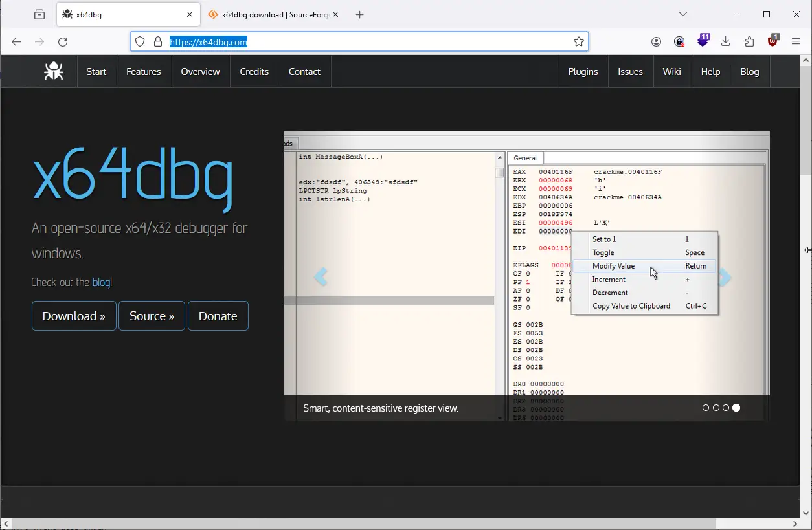The height and width of the screenshot is (530, 812).
Task: Follow the blog link in the text
Action: pyautogui.click(x=101, y=282)
